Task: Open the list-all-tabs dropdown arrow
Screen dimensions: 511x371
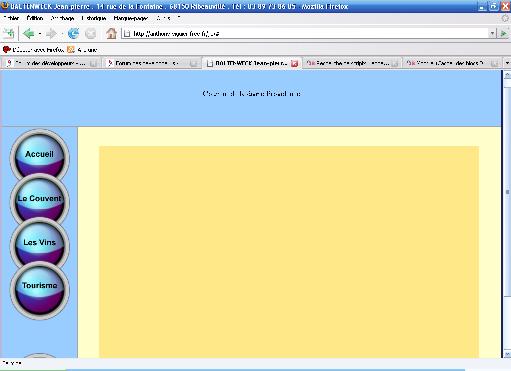Action: [507, 63]
